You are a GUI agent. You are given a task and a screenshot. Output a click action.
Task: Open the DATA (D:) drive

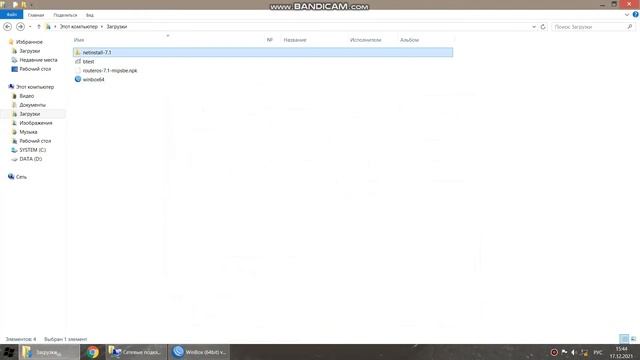pos(30,159)
